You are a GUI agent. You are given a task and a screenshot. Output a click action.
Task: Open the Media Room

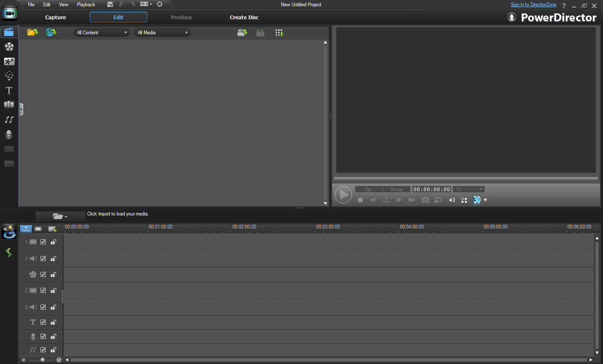(9, 32)
